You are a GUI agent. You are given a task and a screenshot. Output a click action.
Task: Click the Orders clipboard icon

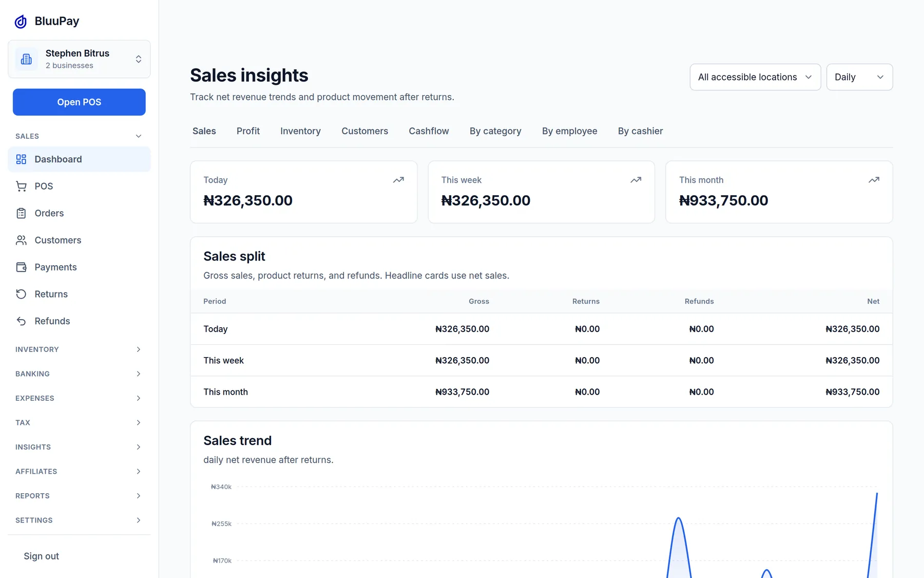click(x=21, y=213)
